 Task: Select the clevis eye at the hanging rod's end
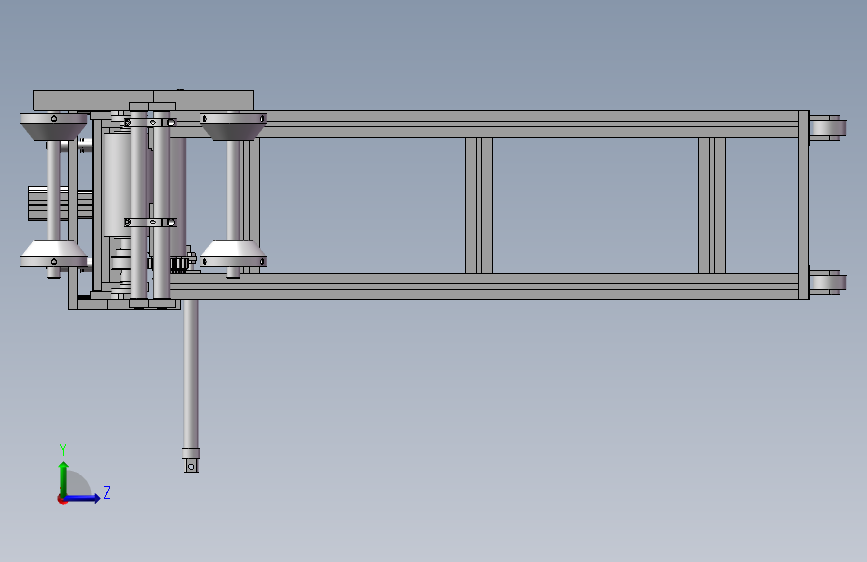pos(191,466)
